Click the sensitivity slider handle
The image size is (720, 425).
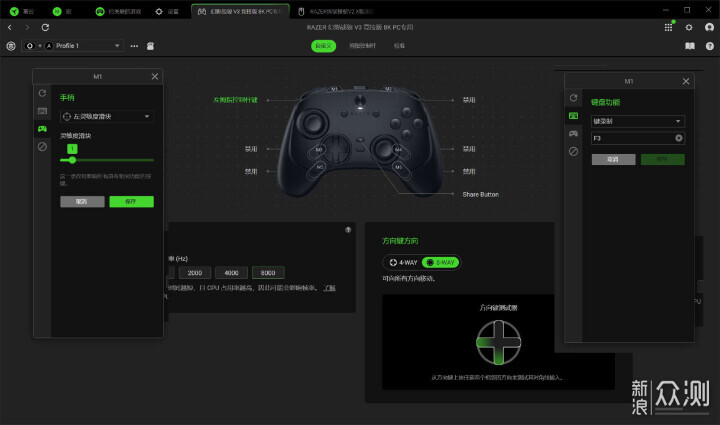[x=72, y=160]
